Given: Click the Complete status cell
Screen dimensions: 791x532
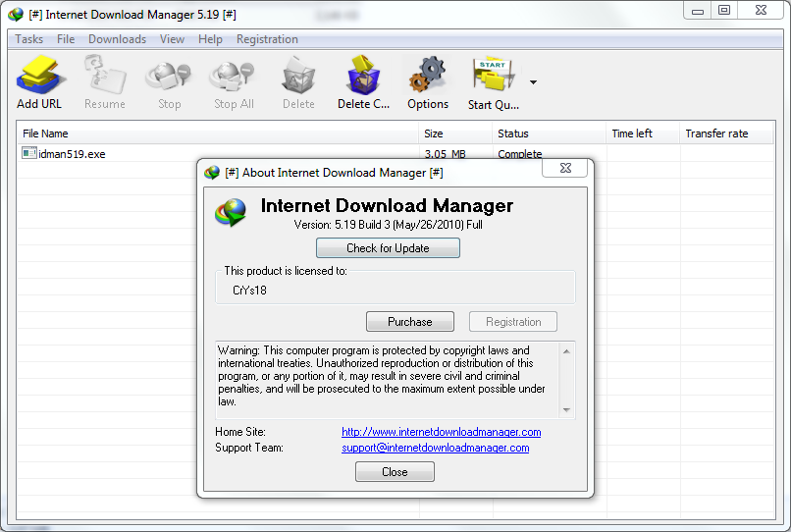Looking at the screenshot, I should (x=519, y=154).
